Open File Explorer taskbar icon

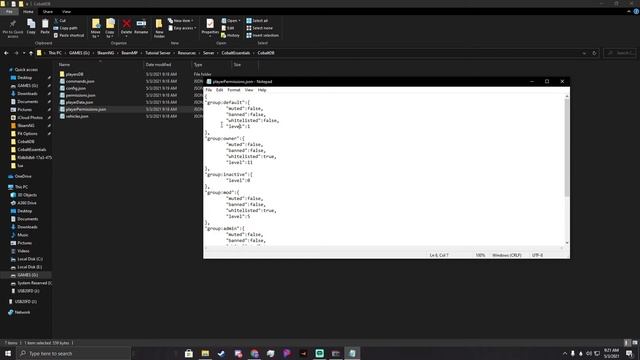205,353
